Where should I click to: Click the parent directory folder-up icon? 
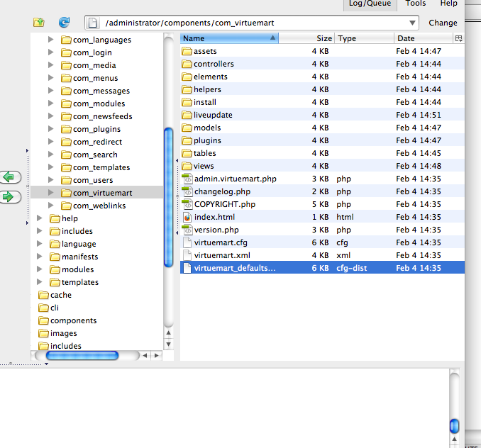pyautogui.click(x=38, y=23)
